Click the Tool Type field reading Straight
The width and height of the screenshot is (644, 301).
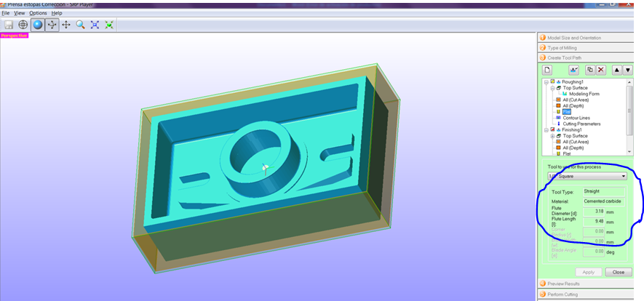[x=604, y=191]
